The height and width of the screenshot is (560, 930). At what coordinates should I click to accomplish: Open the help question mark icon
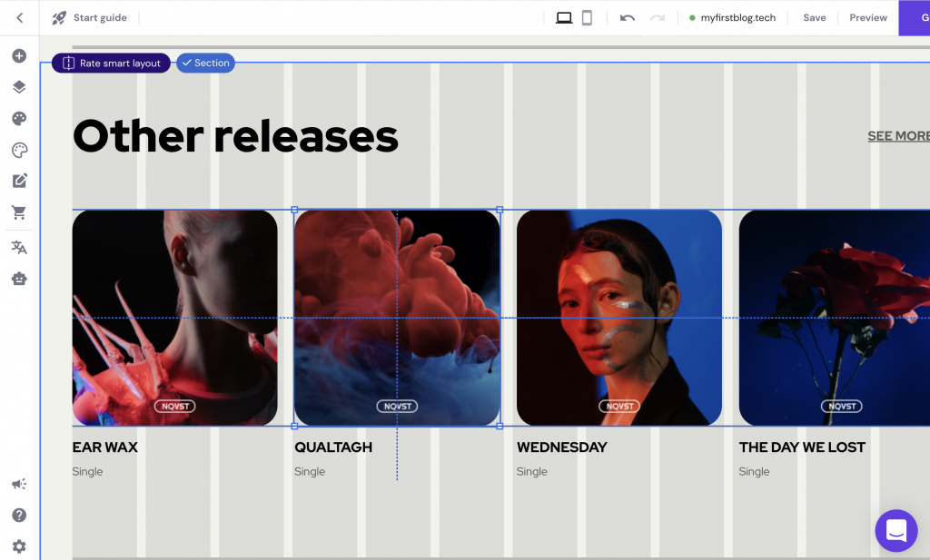click(x=19, y=515)
